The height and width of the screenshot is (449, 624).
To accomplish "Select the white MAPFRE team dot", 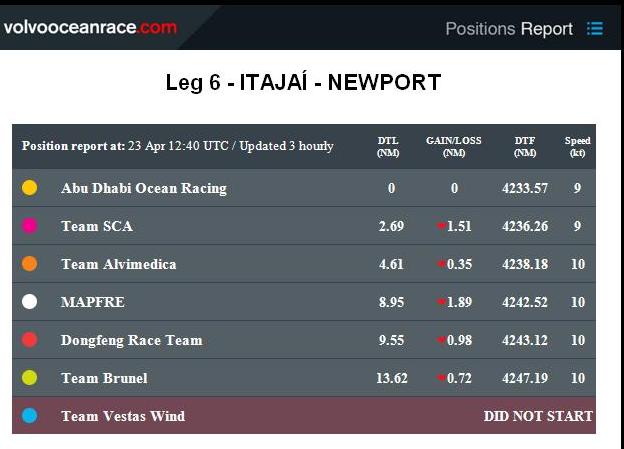I will click(x=30, y=302).
